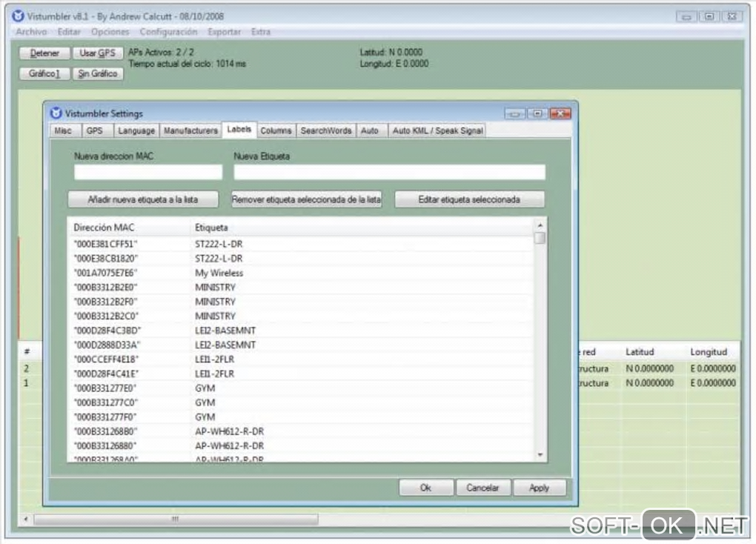
Task: Click the Vistumbler main window title icon
Action: 18,16
